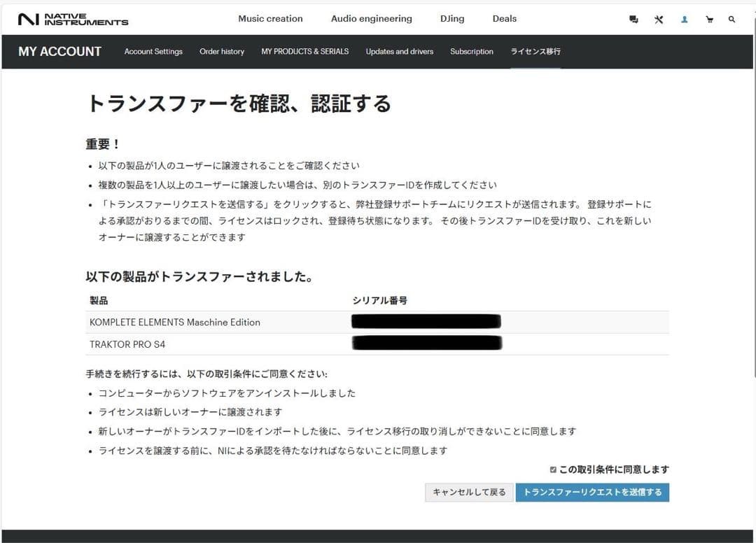Click 以下の製品がトランスファーされました heading

(x=199, y=276)
